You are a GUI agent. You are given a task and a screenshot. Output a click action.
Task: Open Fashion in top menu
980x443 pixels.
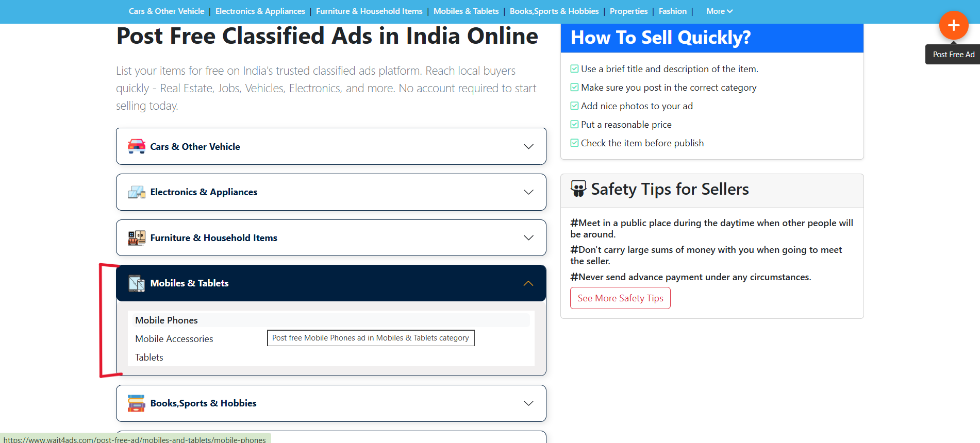[673, 11]
